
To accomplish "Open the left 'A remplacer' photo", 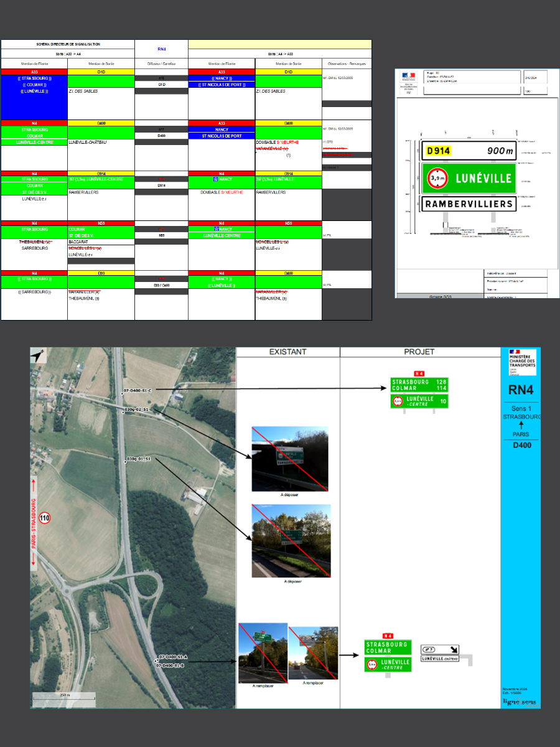I will click(263, 652).
